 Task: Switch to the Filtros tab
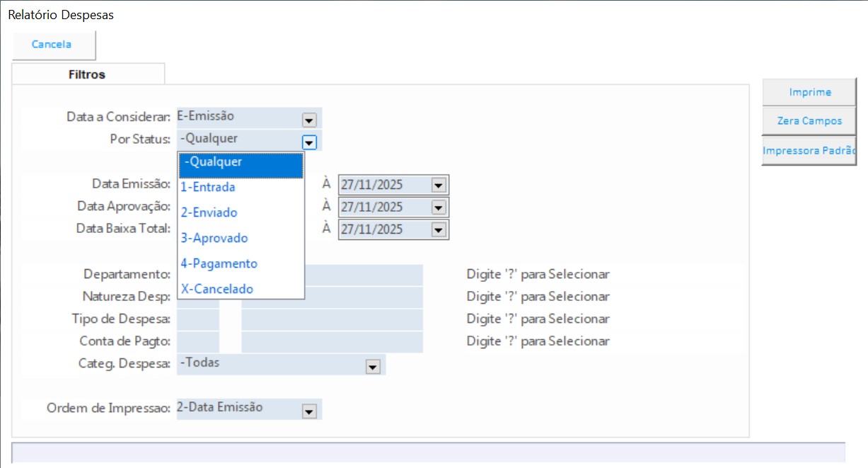(87, 74)
